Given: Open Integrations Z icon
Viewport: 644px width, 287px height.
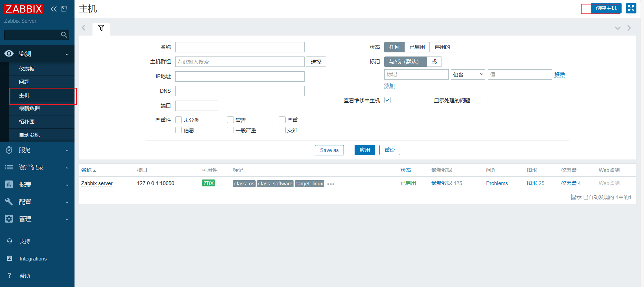Looking at the screenshot, I should coord(10,258).
